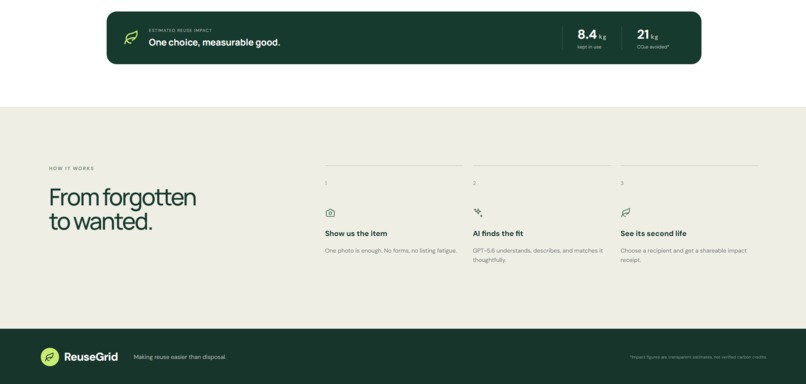Select the 'One choice, measurable good.' headline
This screenshot has height=384, width=806.
coord(214,43)
